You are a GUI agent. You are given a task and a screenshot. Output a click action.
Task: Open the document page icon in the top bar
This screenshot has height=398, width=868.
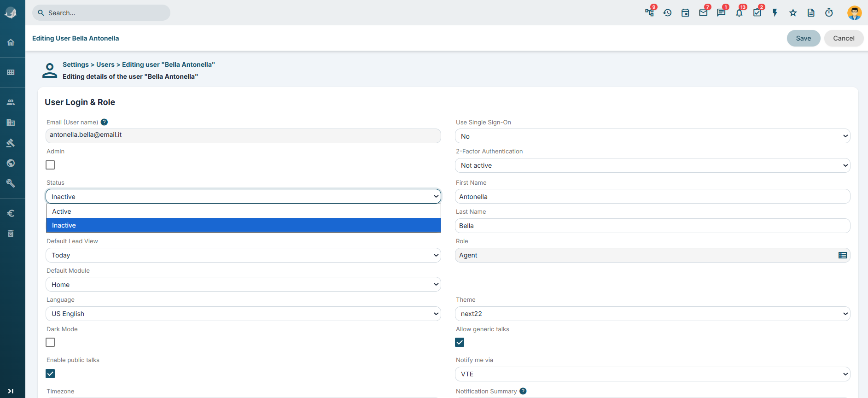point(811,13)
